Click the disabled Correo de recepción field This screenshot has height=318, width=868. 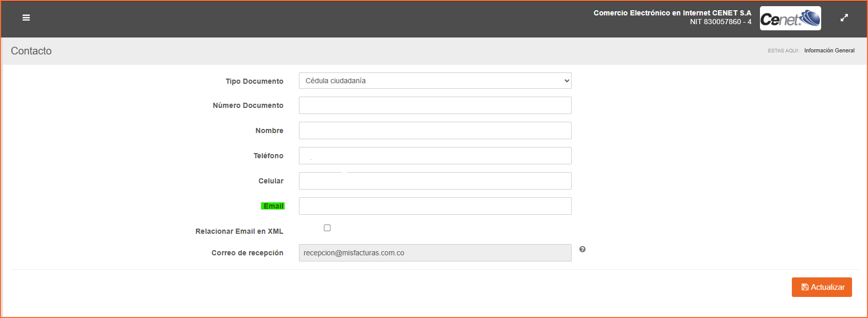[435, 253]
